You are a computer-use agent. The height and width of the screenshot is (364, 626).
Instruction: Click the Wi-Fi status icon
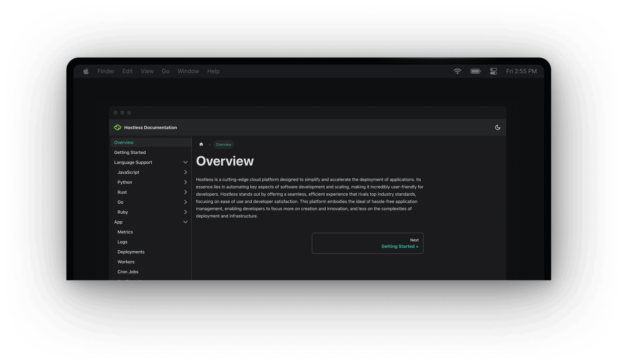tap(457, 71)
